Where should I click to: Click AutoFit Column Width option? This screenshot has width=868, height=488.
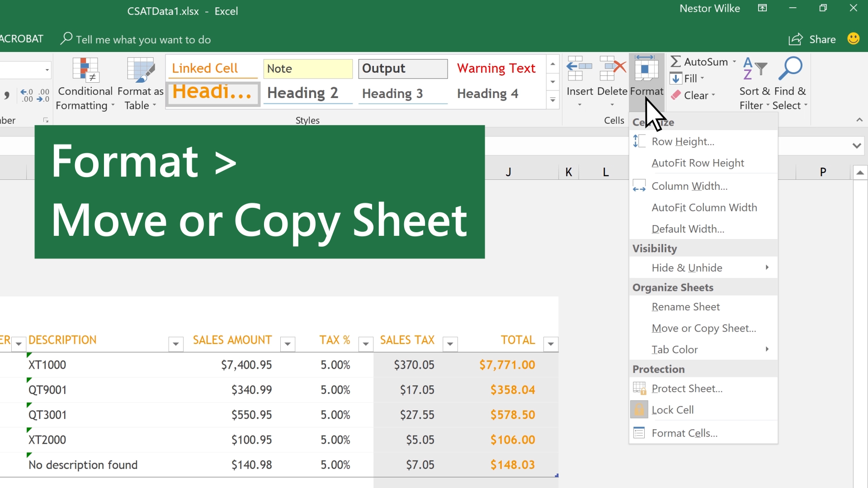click(704, 207)
